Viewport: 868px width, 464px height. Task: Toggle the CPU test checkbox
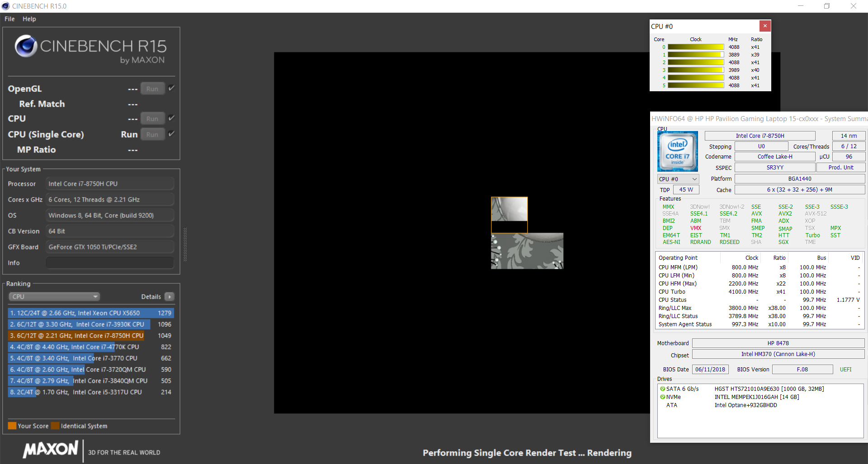[171, 118]
